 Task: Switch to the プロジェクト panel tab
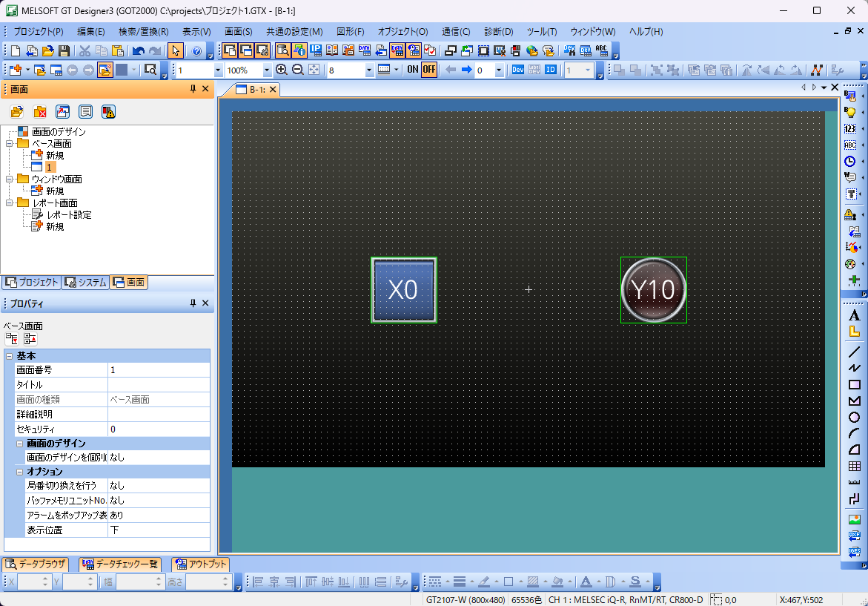coord(31,282)
